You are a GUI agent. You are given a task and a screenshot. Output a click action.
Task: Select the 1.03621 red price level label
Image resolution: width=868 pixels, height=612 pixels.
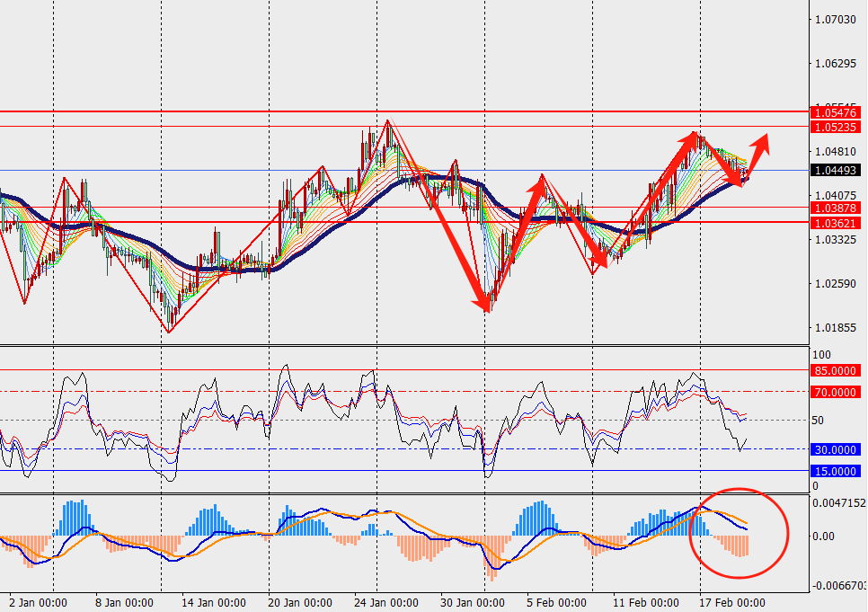pos(836,222)
